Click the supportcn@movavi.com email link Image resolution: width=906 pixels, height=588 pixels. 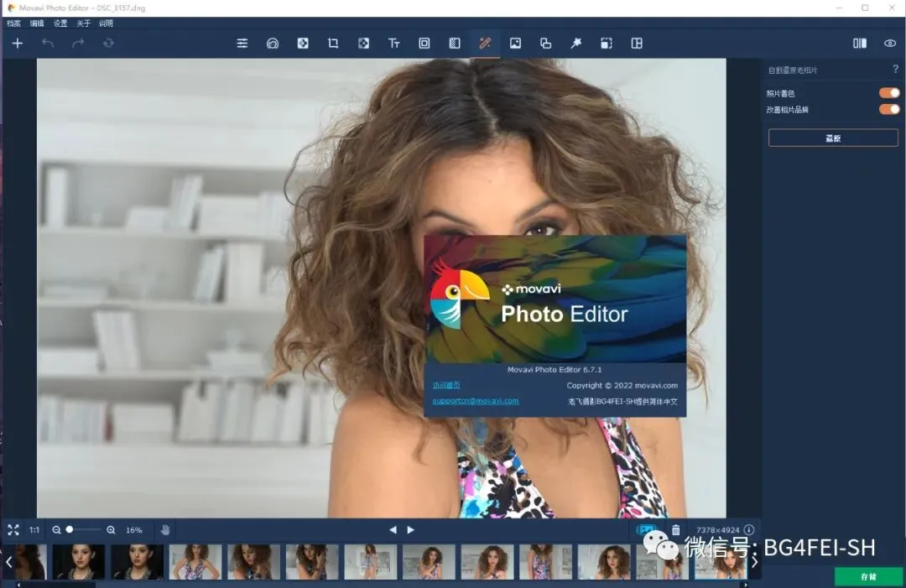476,401
